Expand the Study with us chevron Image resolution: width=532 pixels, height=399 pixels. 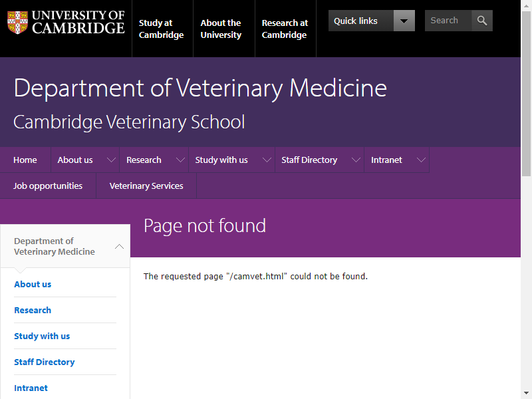(x=267, y=160)
